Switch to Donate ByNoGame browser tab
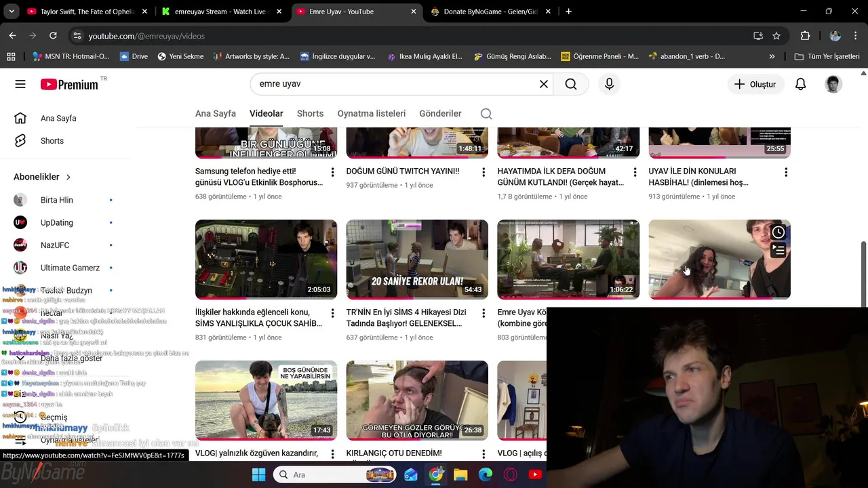Viewport: 868px width, 488px height. tap(492, 12)
